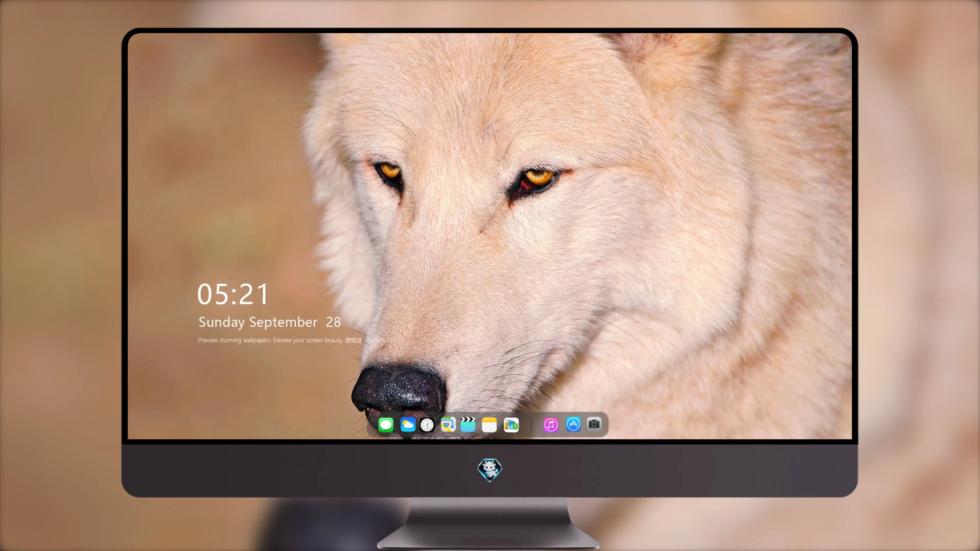980x551 pixels.
Task: Click the 05:21 clock display
Action: [233, 294]
